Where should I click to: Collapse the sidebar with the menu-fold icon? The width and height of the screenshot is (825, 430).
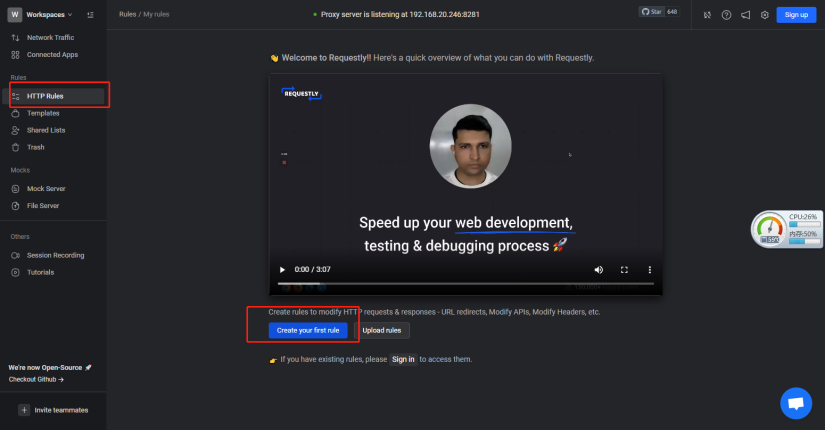[x=90, y=15]
